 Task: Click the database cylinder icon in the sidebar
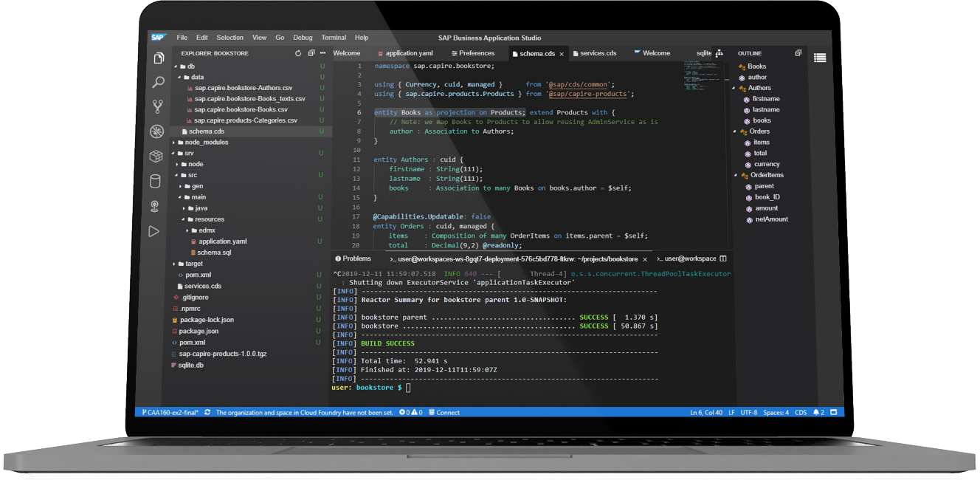pos(155,181)
